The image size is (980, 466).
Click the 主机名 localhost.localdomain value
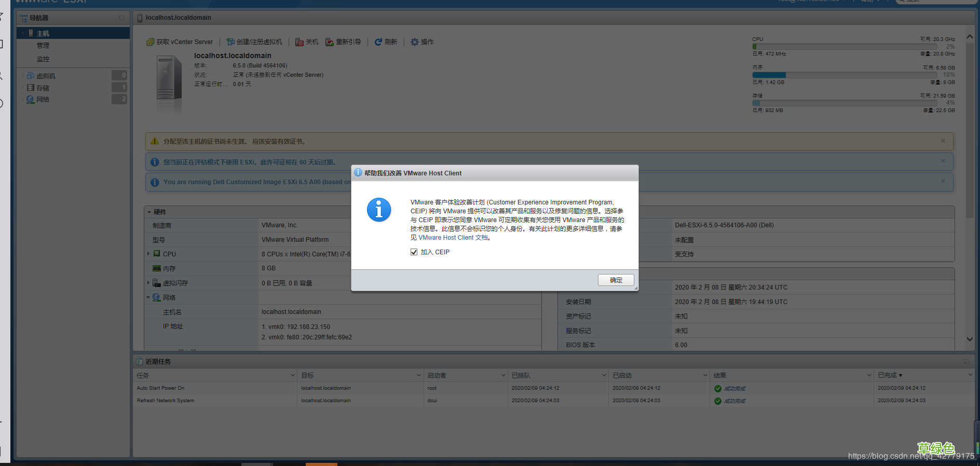tap(291, 312)
